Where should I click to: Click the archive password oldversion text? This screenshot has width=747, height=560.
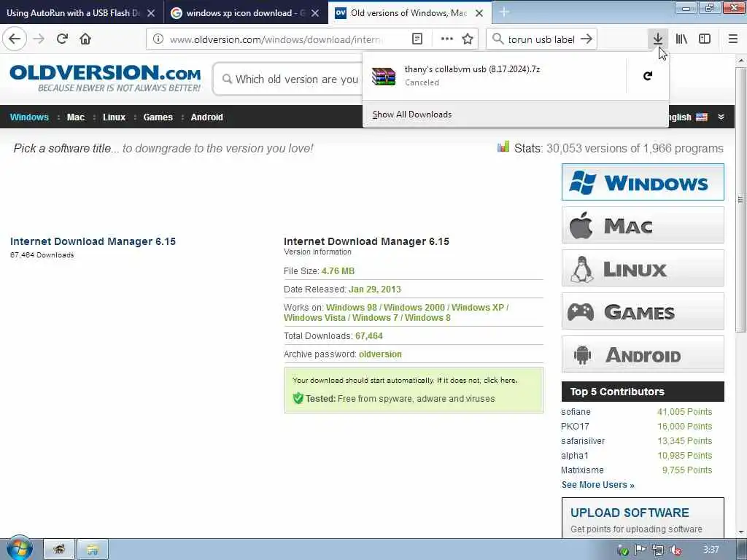click(x=380, y=354)
